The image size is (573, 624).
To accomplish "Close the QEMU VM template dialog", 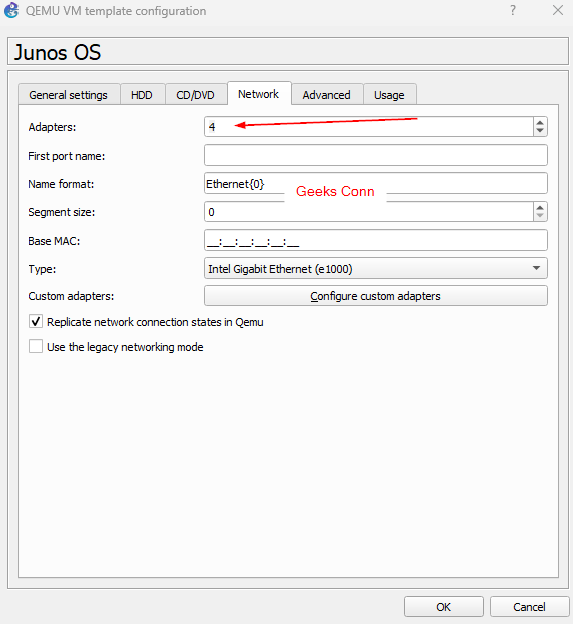I will click(558, 10).
